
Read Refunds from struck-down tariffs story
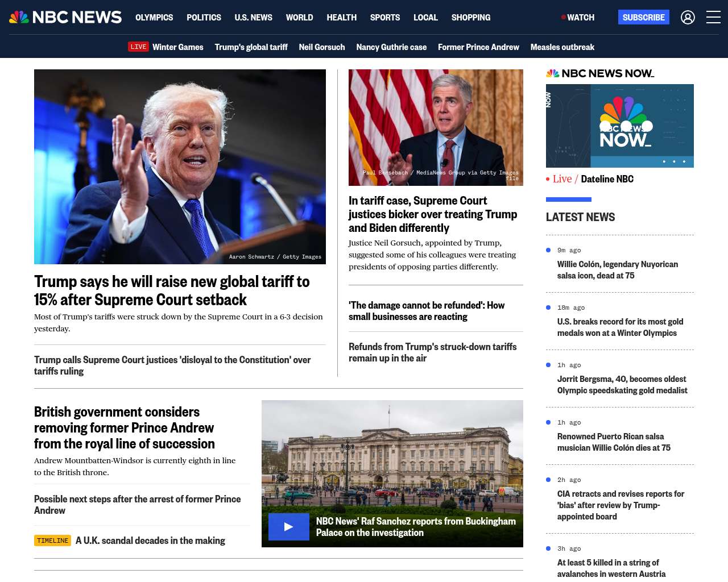[x=433, y=352]
